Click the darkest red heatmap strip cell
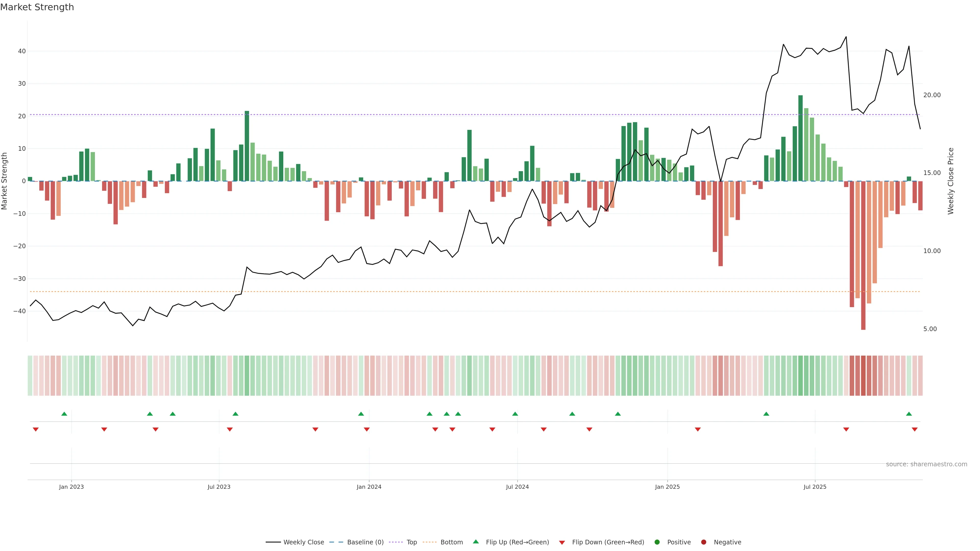Screen dimensions: 980x551 863,376
